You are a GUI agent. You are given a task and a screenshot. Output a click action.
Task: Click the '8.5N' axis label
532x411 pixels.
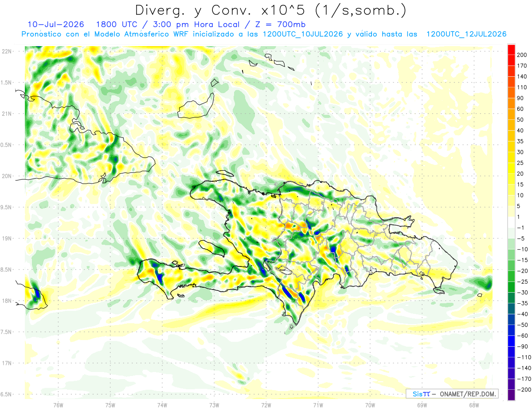(6, 270)
